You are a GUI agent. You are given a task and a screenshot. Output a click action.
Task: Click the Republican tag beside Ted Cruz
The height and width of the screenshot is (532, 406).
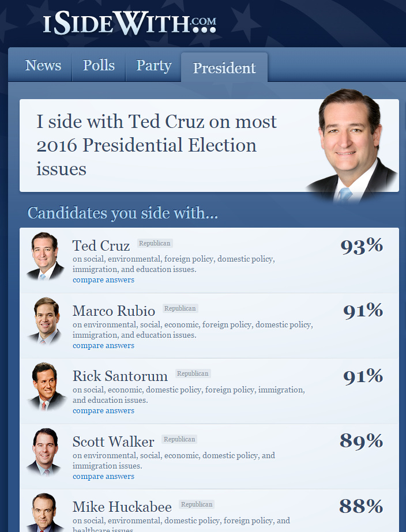pos(155,243)
